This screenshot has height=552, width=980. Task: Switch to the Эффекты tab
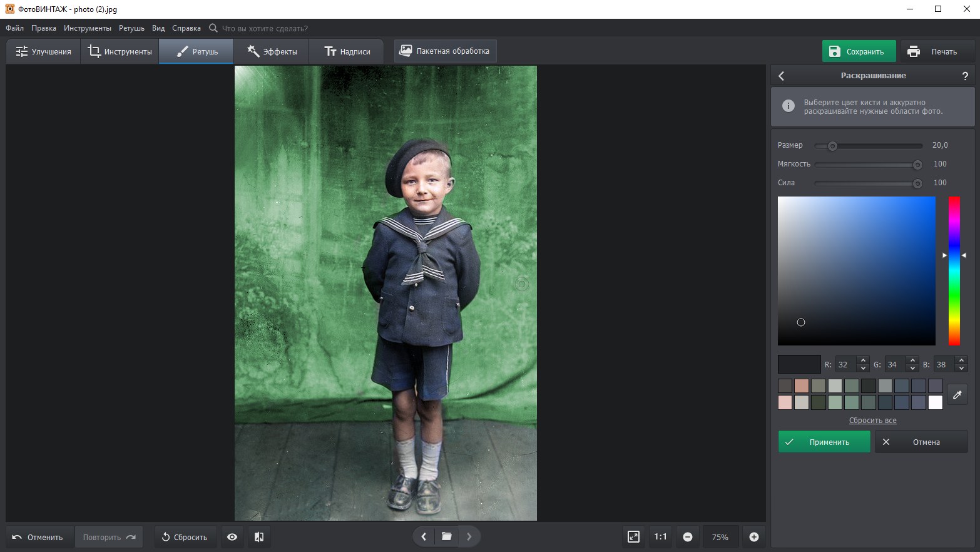point(272,51)
